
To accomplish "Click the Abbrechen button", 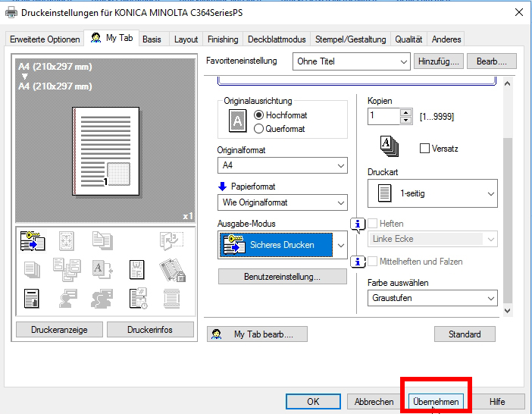I will coord(374,401).
